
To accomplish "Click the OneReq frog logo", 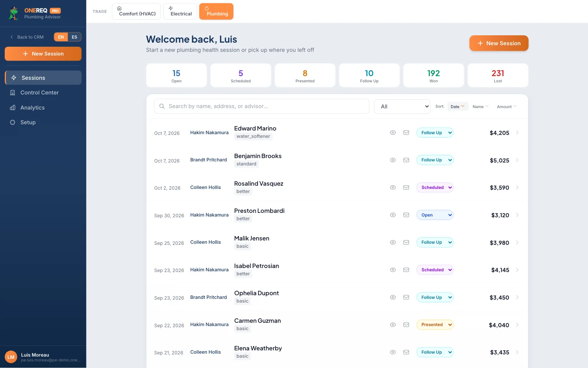I will coord(14,13).
